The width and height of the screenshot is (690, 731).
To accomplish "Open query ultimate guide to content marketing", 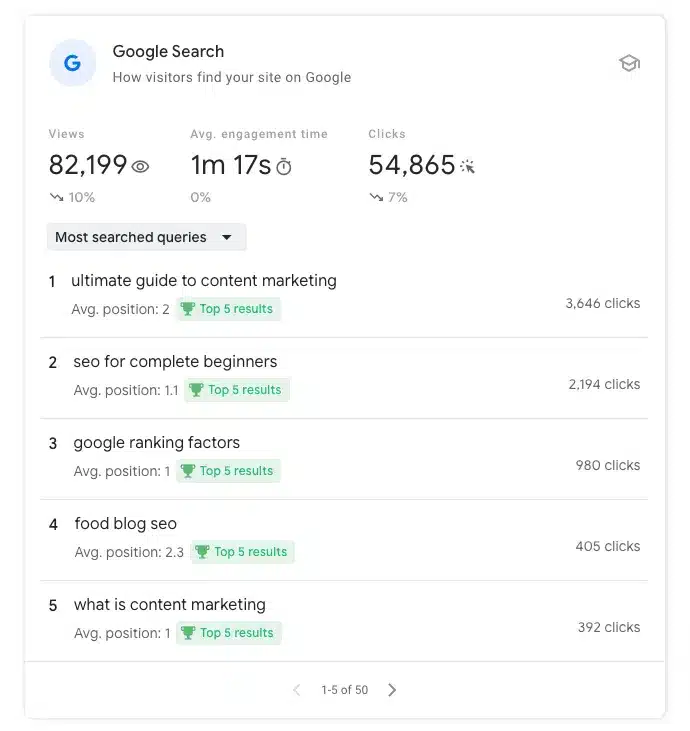I will click(204, 281).
